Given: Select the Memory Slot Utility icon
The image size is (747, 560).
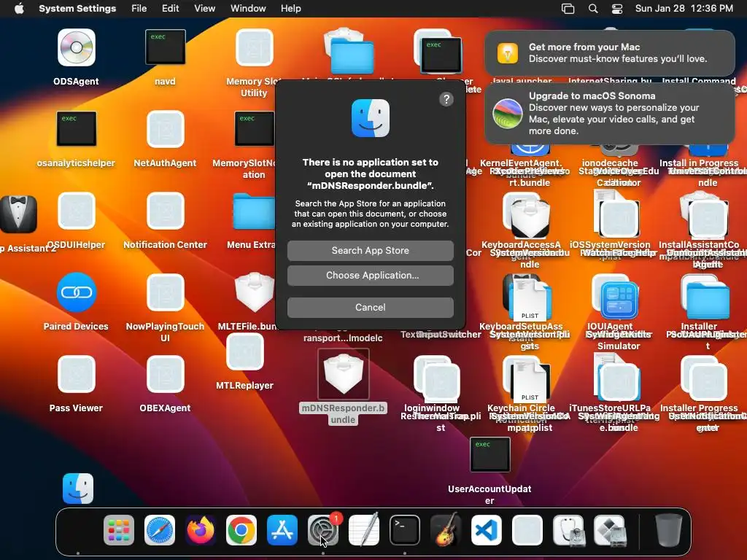Looking at the screenshot, I should tap(254, 47).
